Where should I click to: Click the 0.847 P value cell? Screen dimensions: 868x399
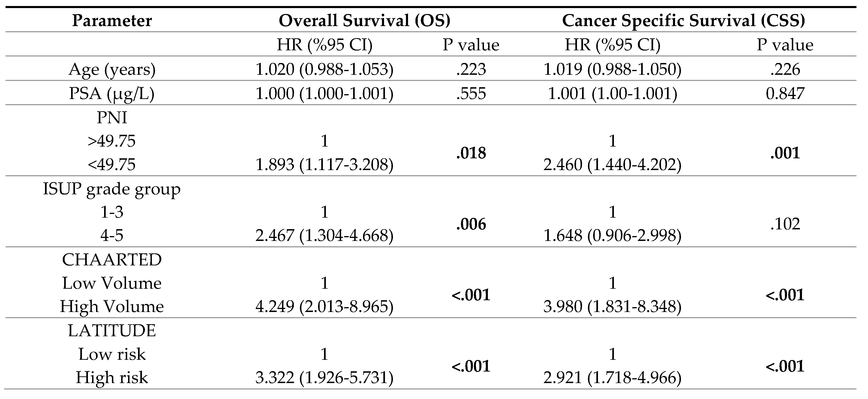(785, 93)
